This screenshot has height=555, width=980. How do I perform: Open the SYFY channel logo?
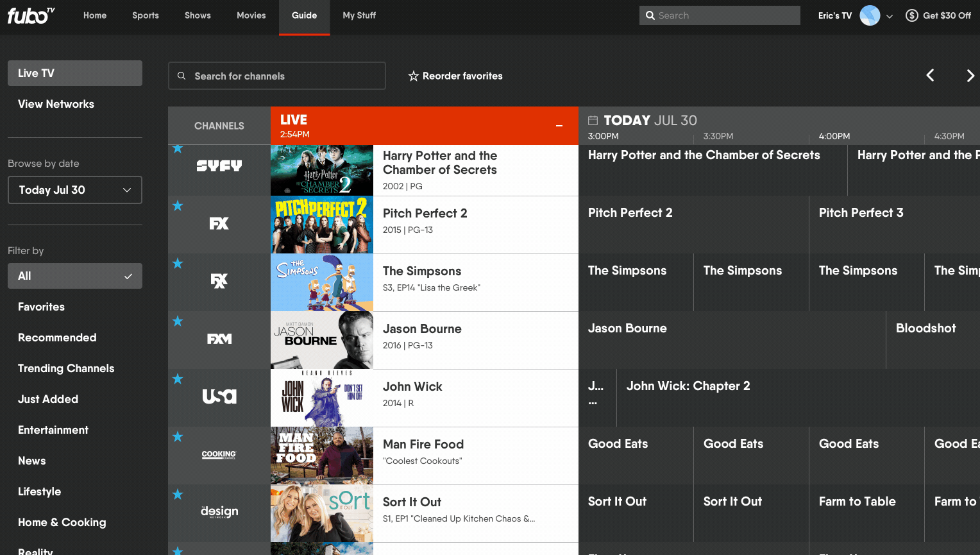pyautogui.click(x=219, y=166)
